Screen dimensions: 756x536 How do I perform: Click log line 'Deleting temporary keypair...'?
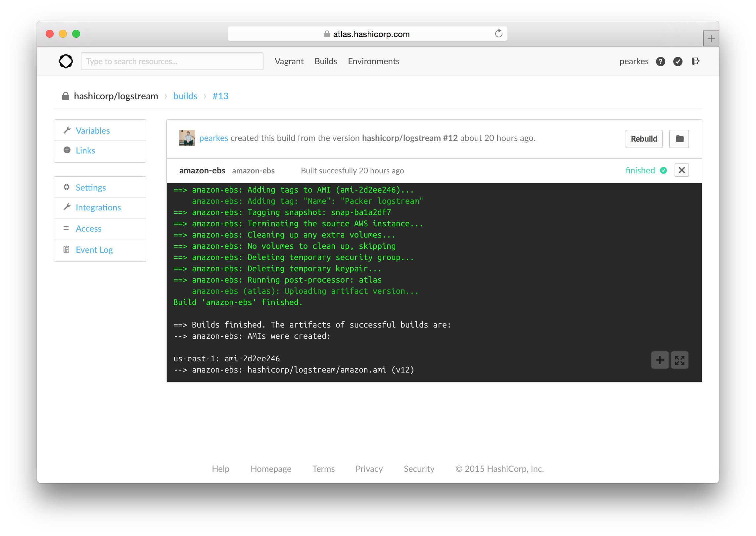[x=314, y=269]
